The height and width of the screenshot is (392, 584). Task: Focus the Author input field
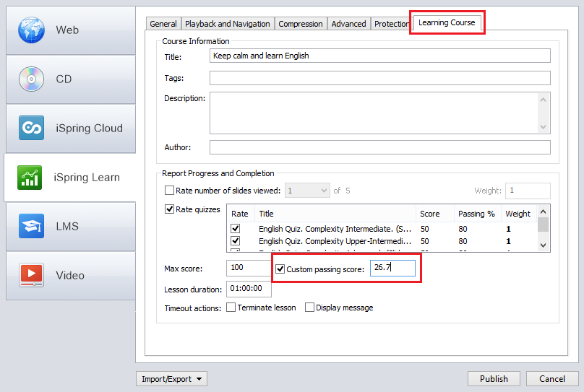(x=380, y=147)
